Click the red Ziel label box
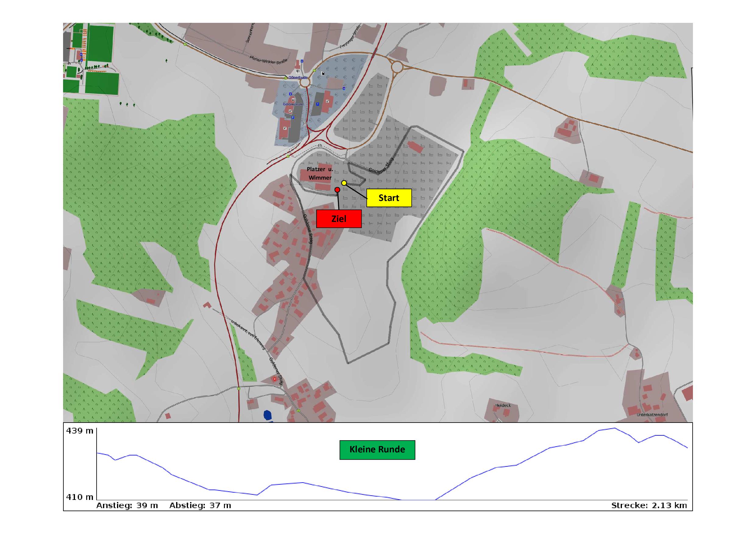The image size is (756, 534). (339, 219)
